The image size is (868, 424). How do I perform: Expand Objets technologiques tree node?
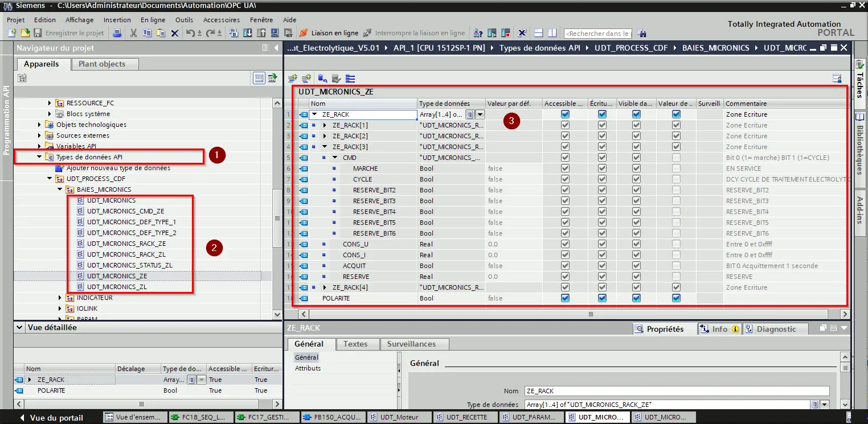(39, 125)
